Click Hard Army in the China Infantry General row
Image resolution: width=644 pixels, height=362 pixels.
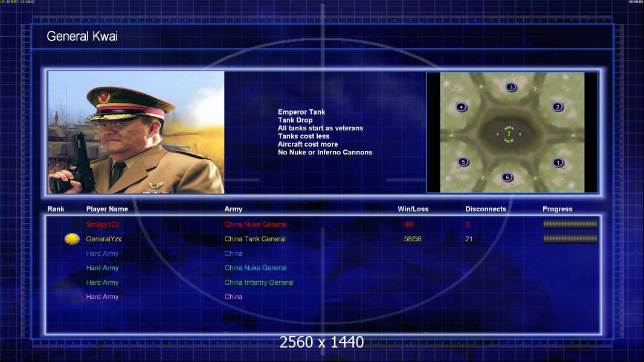pyautogui.click(x=102, y=282)
